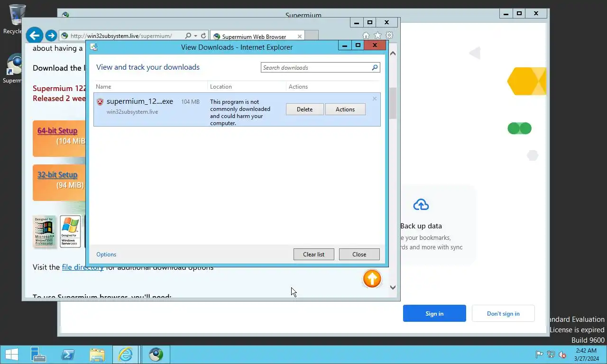The width and height of the screenshot is (607, 364).
Task: Click the Actions column header
Action: tap(298, 87)
